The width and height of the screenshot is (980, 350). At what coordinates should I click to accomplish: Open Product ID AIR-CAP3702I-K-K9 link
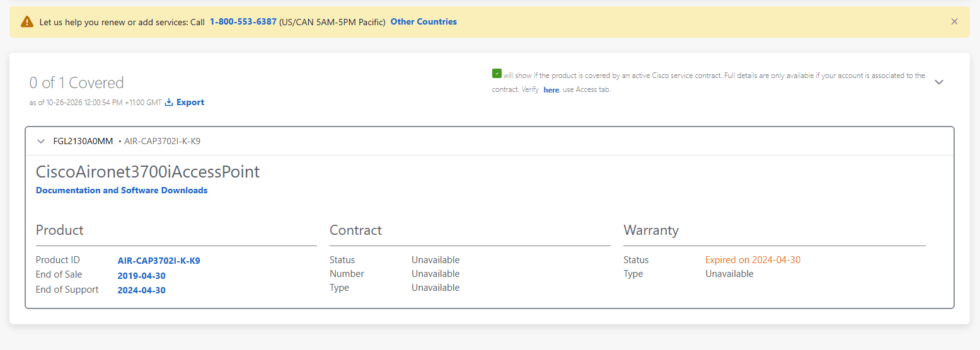pos(159,261)
